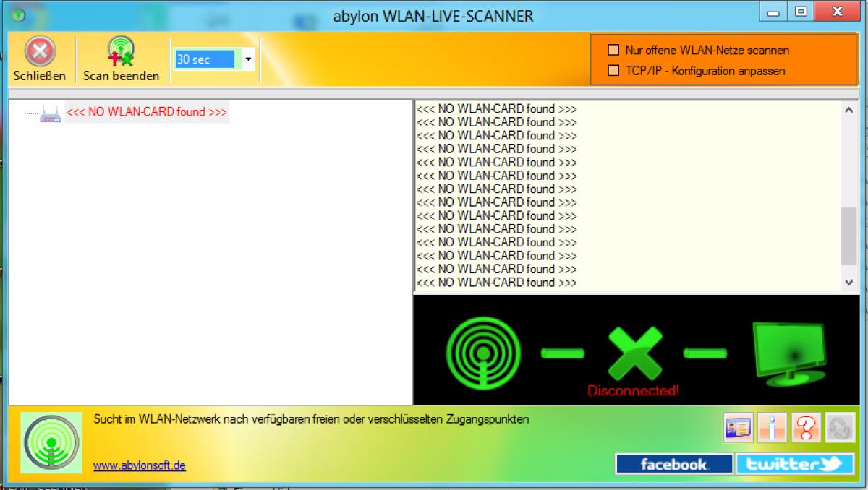Check 'TCP/IP - Konfiguration anpassen'
This screenshot has height=490, width=868.
click(614, 70)
